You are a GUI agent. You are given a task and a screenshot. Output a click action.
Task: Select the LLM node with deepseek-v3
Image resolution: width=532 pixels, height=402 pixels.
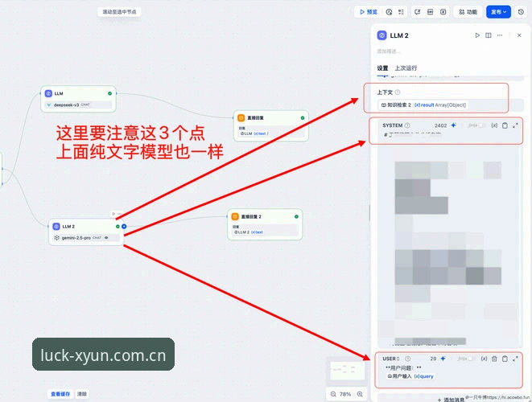pyautogui.click(x=78, y=99)
